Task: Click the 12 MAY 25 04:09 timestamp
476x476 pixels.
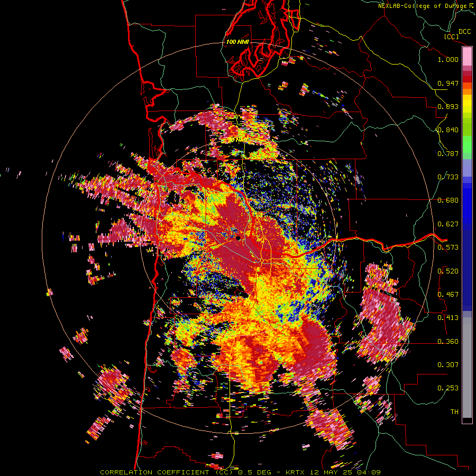Action: pos(346,472)
